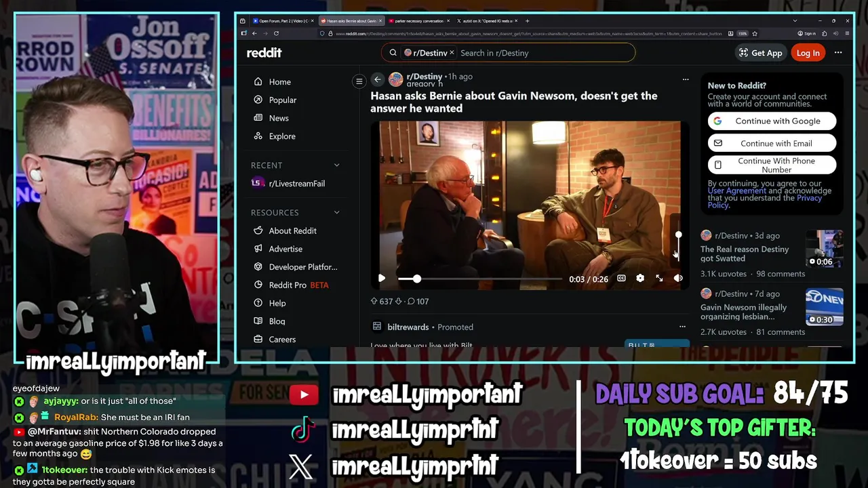Viewport: 868px width, 488px height.
Task: Open post options three-dot menu
Action: pyautogui.click(x=686, y=80)
